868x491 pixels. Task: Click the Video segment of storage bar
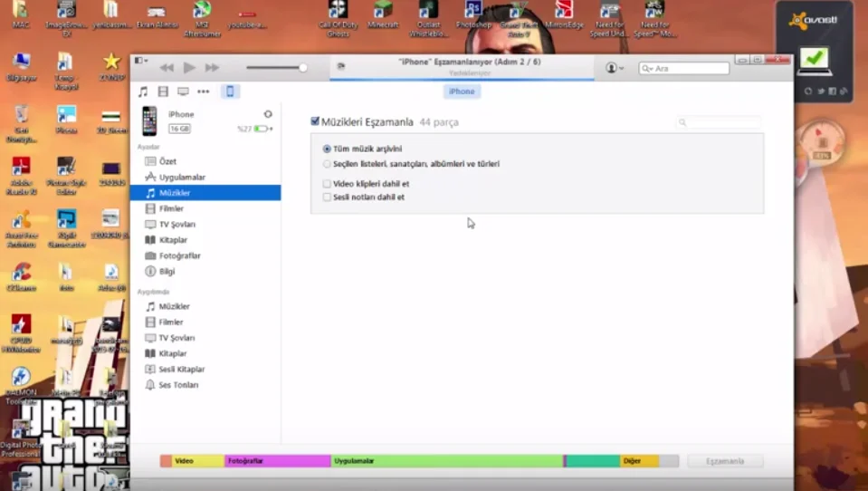click(197, 460)
